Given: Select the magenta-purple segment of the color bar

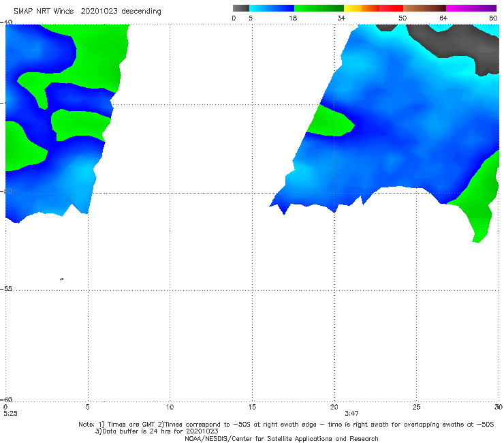Looking at the screenshot, I should pyautogui.click(x=471, y=8).
